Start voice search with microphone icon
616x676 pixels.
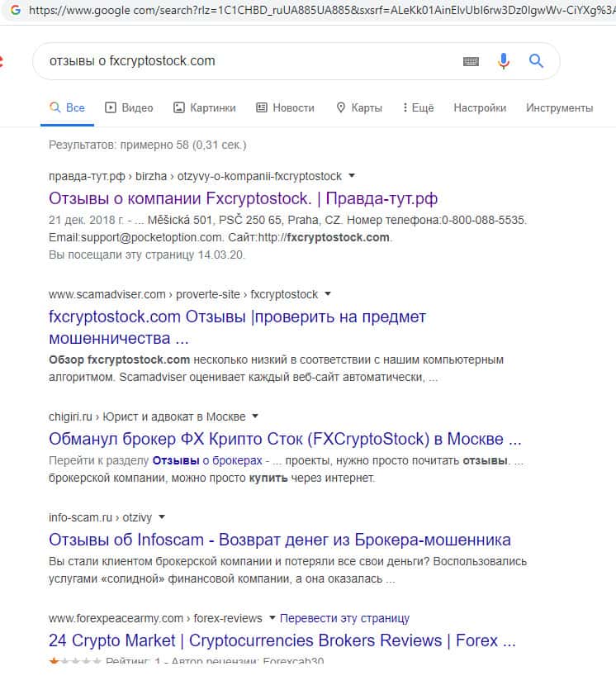coord(503,61)
